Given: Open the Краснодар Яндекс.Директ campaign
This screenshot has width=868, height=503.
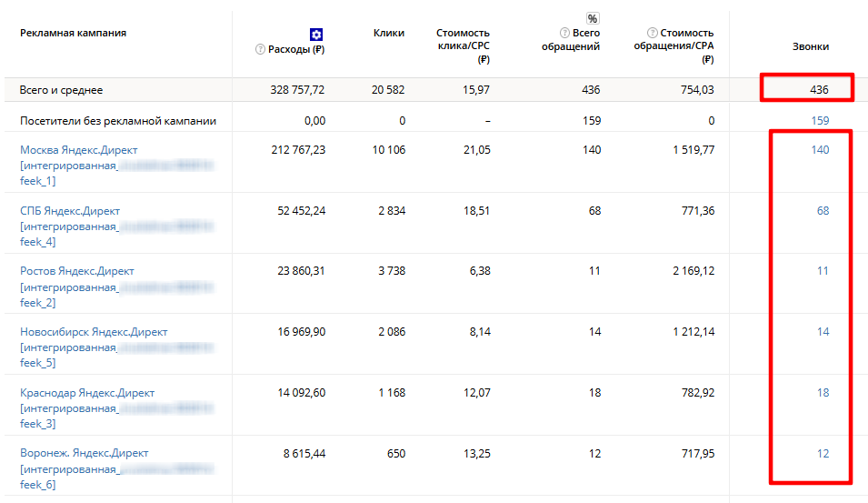Looking at the screenshot, I should pyautogui.click(x=87, y=393).
